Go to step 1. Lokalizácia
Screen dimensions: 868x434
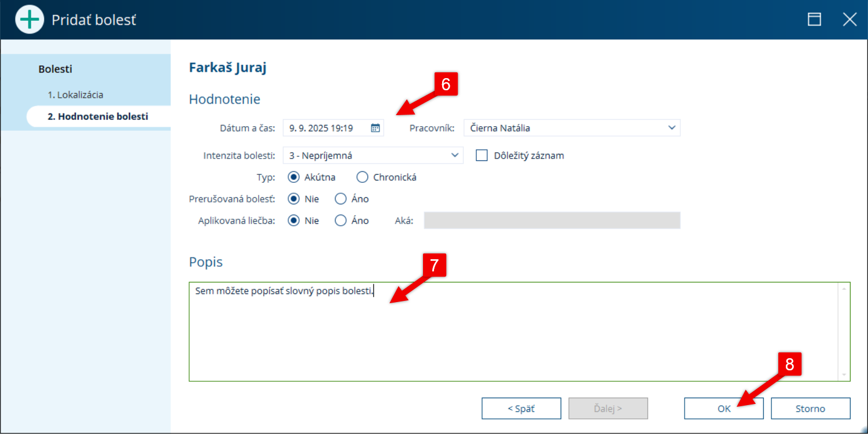pos(76,94)
